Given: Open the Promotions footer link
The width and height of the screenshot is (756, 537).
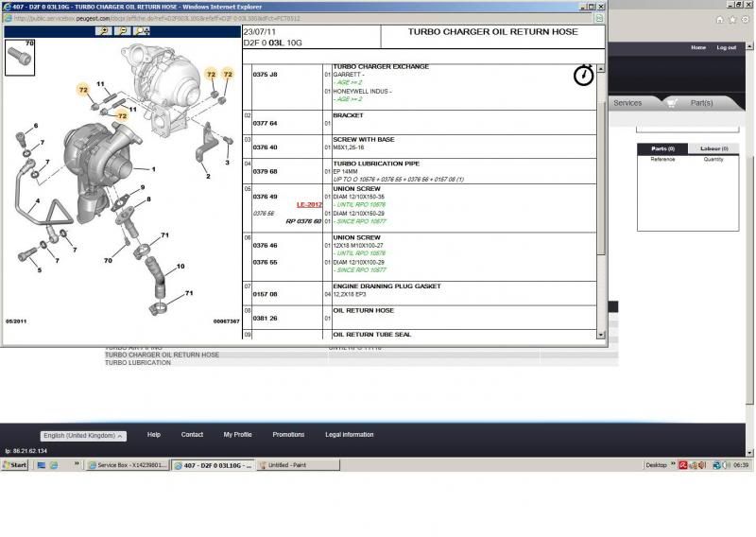Looking at the screenshot, I should click(288, 435).
